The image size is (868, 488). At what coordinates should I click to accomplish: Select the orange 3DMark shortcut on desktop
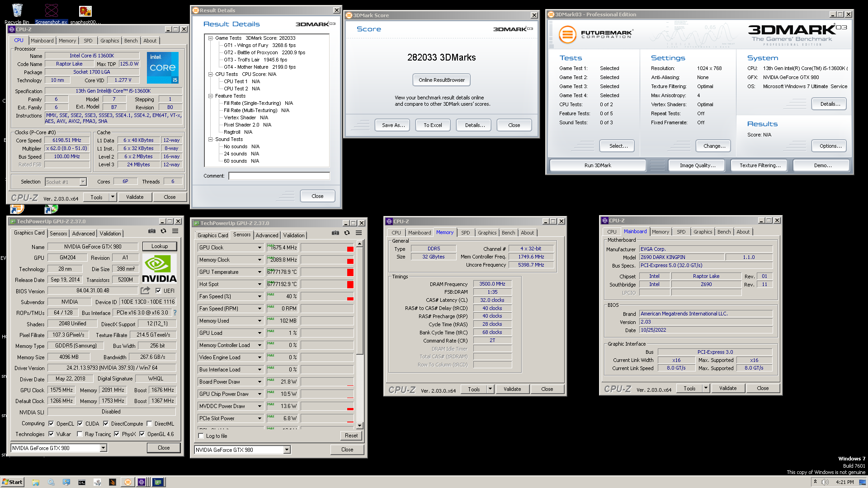tap(17, 209)
